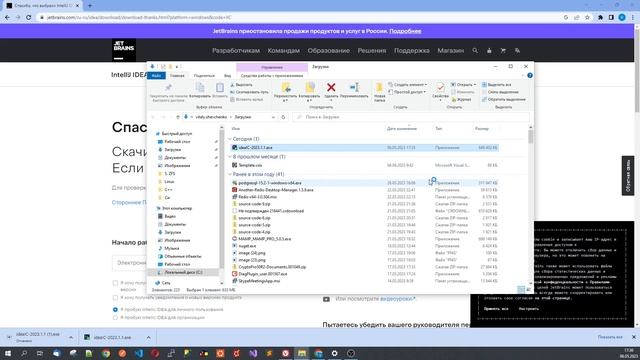Image resolution: width=640 pixels, height=360 pixels.
Task: Click 'Принять все' in cookie console
Action: pyautogui.click(x=496, y=309)
